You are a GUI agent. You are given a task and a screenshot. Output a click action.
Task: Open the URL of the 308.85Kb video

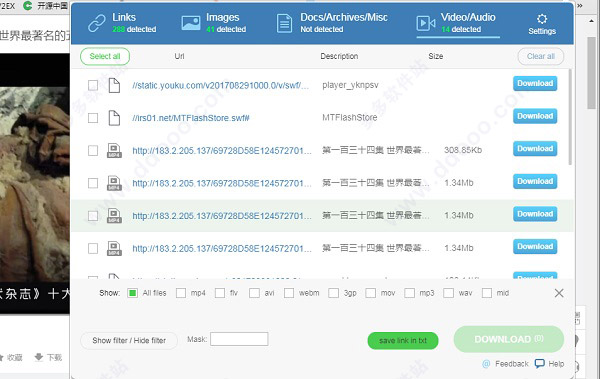(x=222, y=151)
